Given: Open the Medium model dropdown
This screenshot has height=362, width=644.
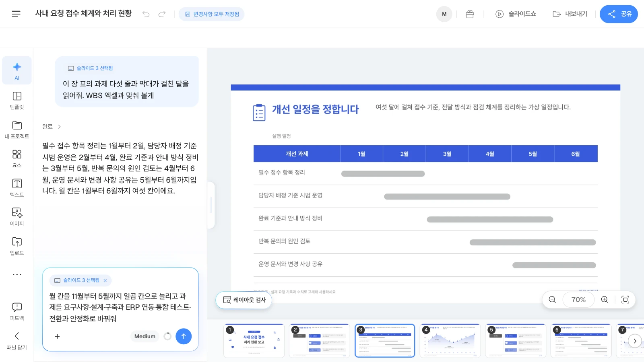Looking at the screenshot, I should pyautogui.click(x=145, y=336).
